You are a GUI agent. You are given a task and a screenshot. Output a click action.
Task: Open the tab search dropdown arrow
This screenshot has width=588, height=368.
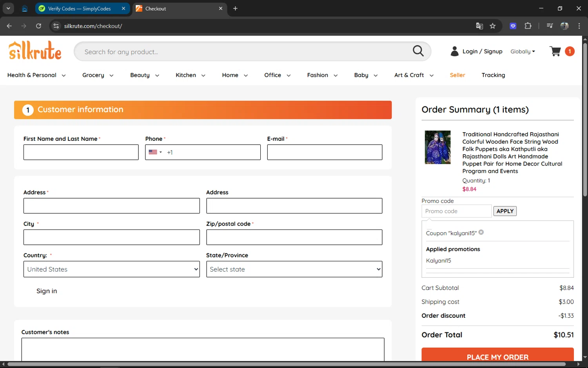[x=8, y=8]
